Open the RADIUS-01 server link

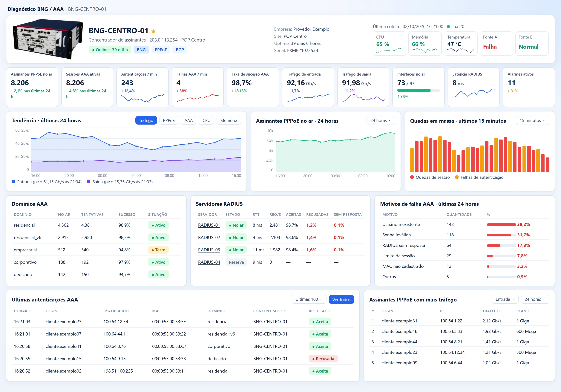pos(209,225)
